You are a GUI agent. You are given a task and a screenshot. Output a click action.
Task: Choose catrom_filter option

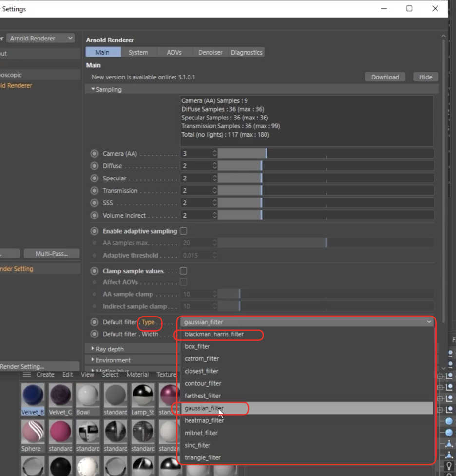(x=306, y=359)
